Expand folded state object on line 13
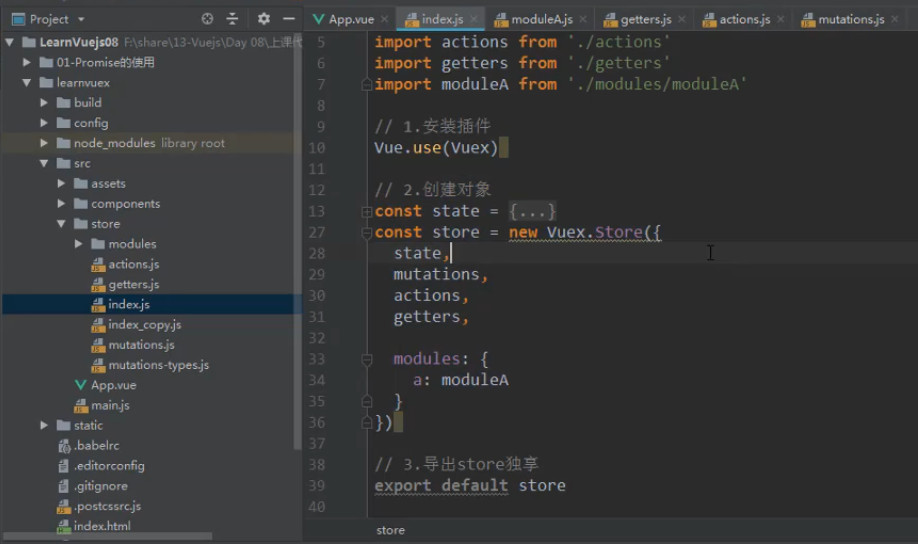The height and width of the screenshot is (544, 918). point(367,211)
